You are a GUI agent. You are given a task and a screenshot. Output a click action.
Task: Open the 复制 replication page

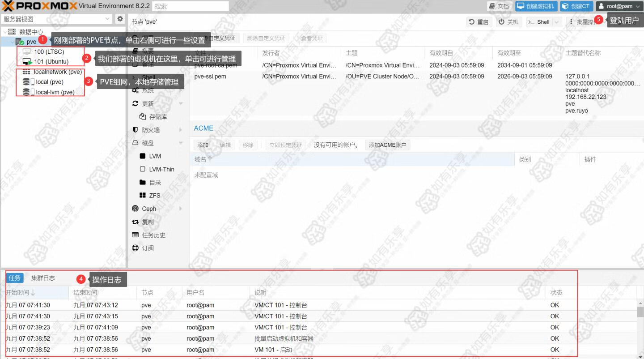pyautogui.click(x=148, y=222)
